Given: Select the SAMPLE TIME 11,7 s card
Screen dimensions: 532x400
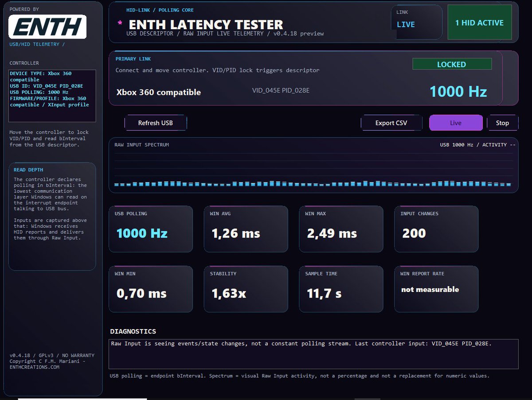Looking at the screenshot, I should click(341, 289).
